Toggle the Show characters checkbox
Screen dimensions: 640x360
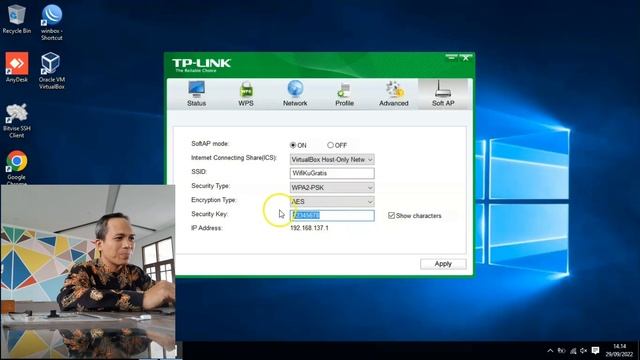click(x=391, y=216)
